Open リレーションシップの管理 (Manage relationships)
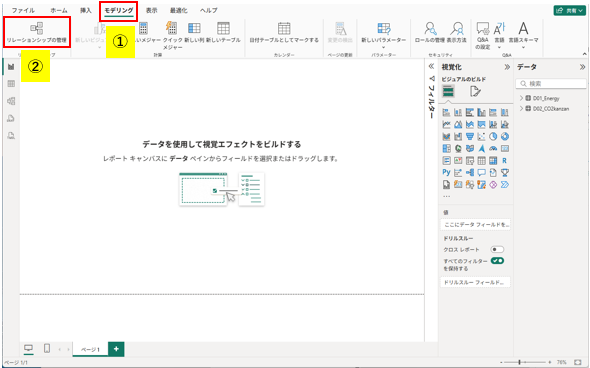The image size is (590, 368). tap(36, 32)
